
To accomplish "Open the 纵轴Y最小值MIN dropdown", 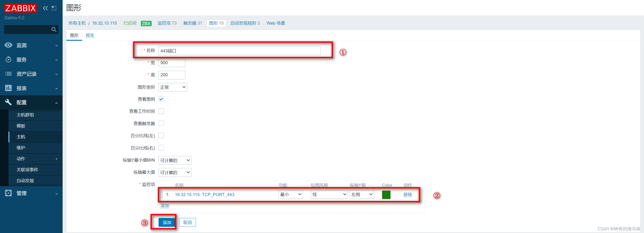I will tap(175, 160).
